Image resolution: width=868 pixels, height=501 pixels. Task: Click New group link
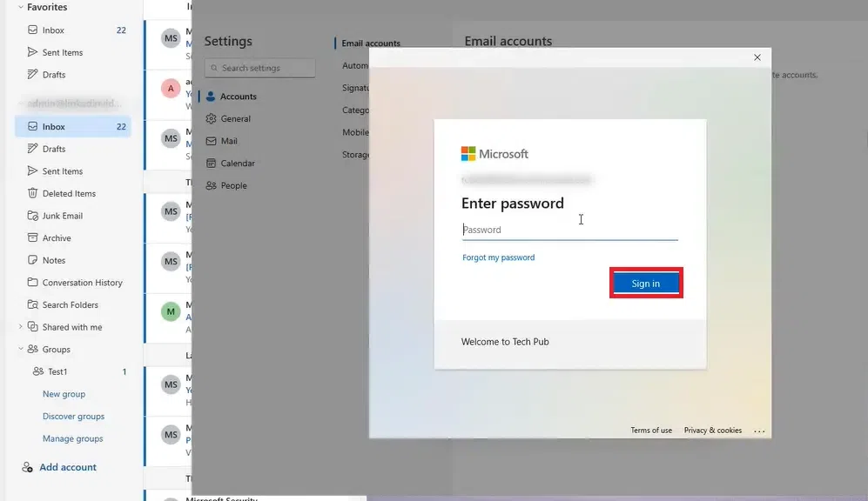64,394
